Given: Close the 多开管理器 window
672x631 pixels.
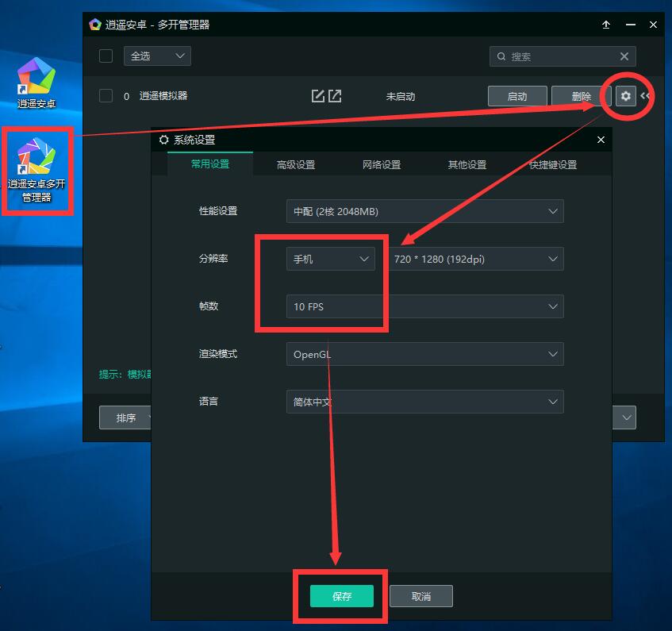Looking at the screenshot, I should point(653,25).
